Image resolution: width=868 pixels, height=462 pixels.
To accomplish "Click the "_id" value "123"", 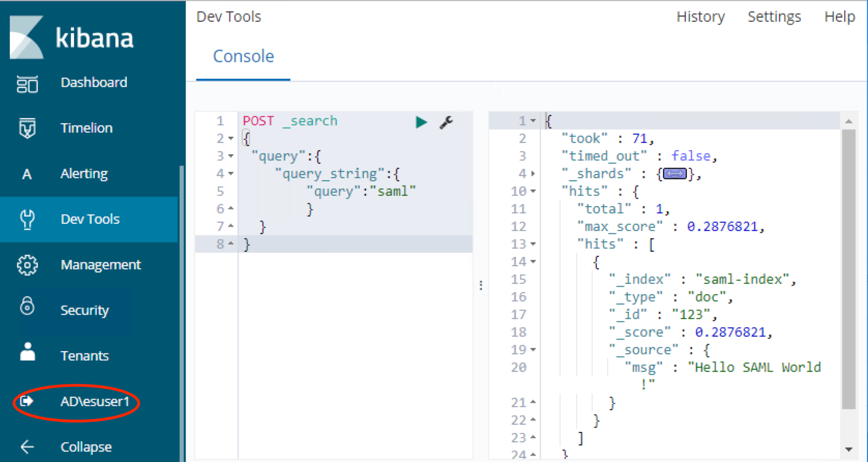I will coord(691,315).
